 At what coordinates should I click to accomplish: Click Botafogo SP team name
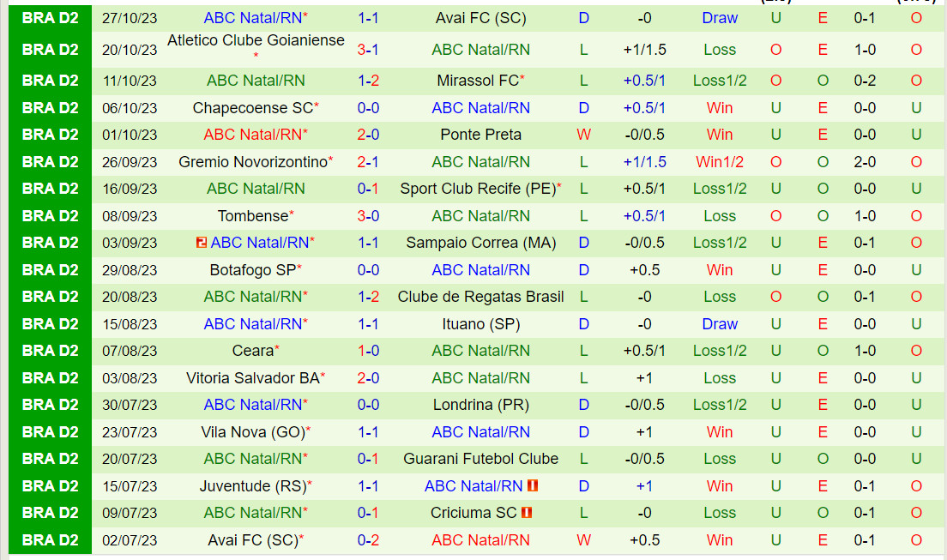[x=253, y=270]
